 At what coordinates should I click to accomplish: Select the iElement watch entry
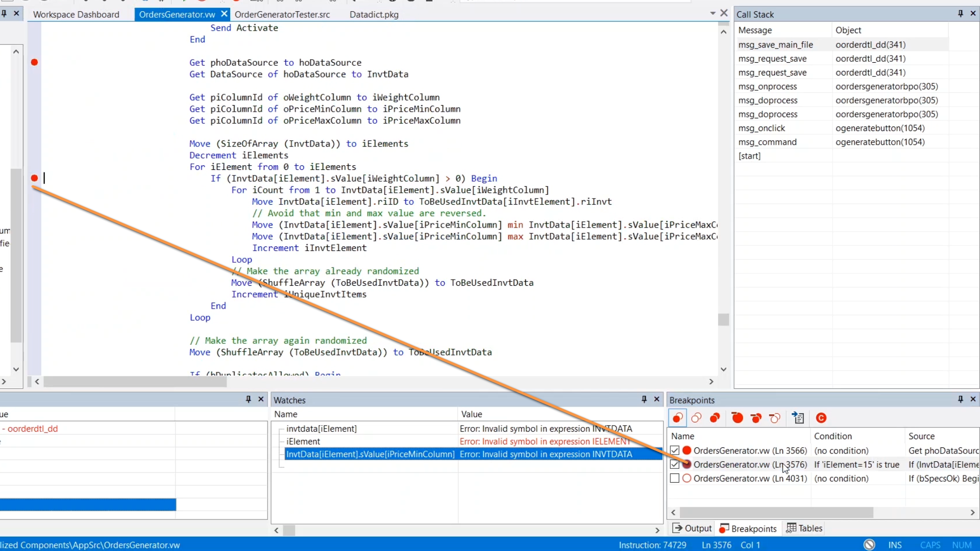click(303, 441)
